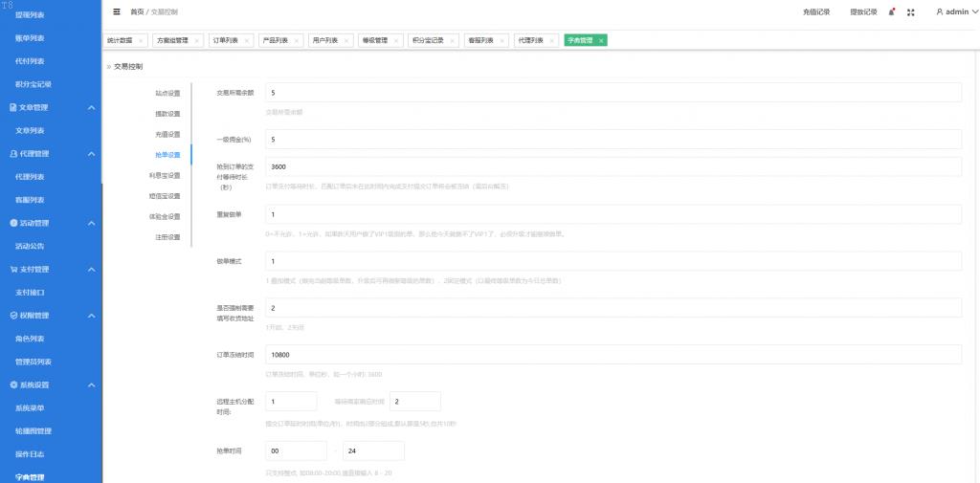Close the 积分宝记录 tab
Image resolution: width=980 pixels, height=483 pixels.
[453, 41]
